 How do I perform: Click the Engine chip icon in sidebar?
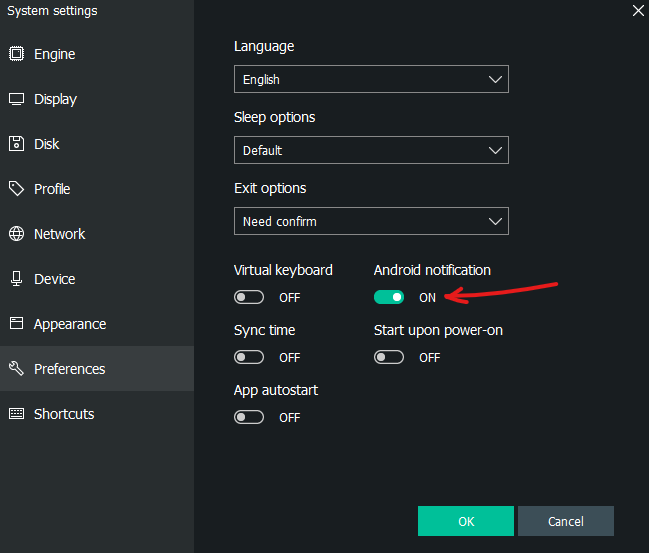[x=17, y=54]
